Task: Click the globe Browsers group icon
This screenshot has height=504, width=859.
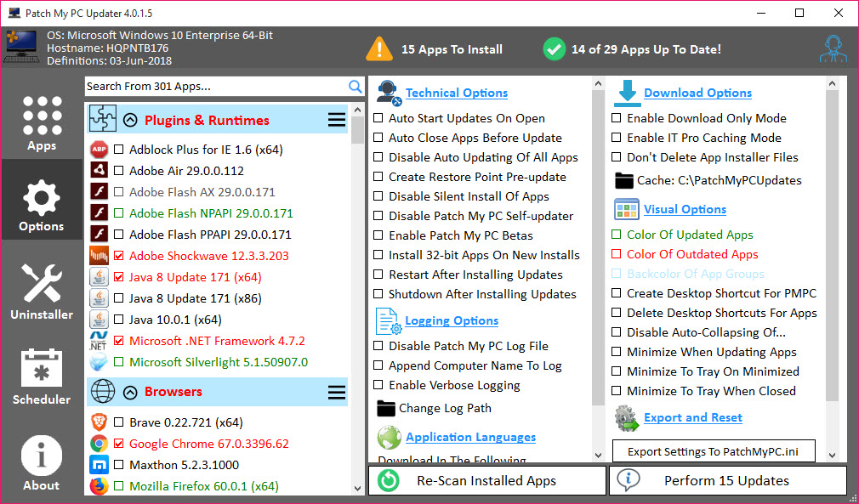Action: pos(103,391)
